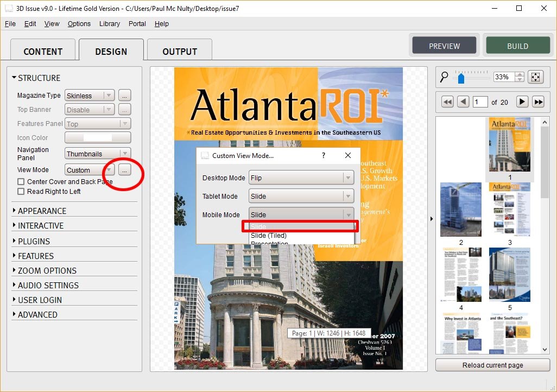This screenshot has width=557, height=392.
Task: Click the zoom level slider handle
Action: (461, 78)
